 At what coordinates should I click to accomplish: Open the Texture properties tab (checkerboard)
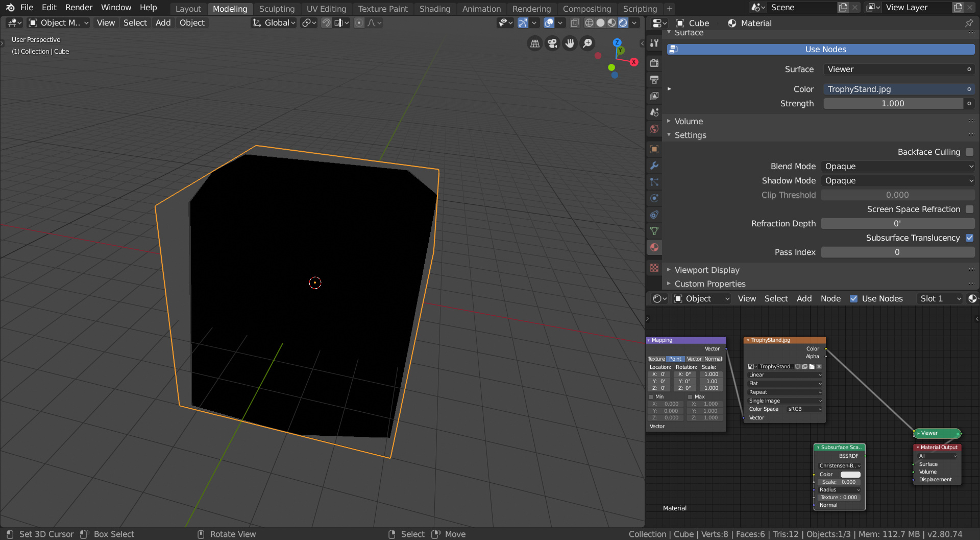pyautogui.click(x=654, y=268)
